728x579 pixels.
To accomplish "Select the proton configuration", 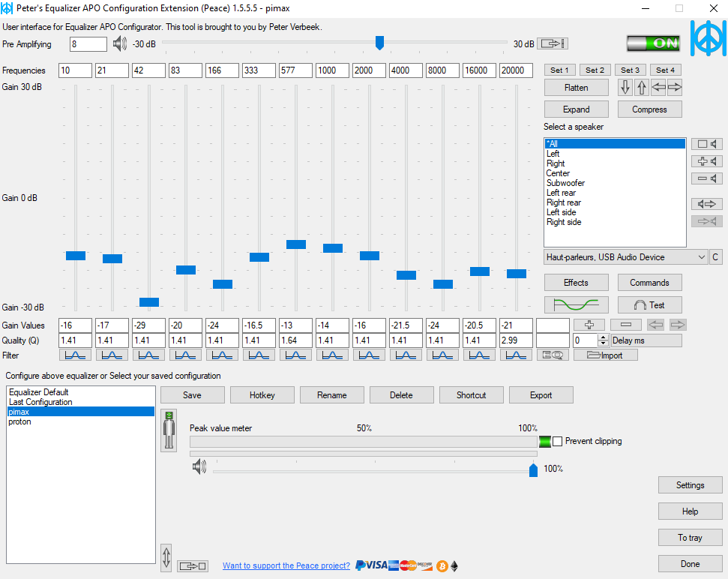I will pyautogui.click(x=81, y=421).
